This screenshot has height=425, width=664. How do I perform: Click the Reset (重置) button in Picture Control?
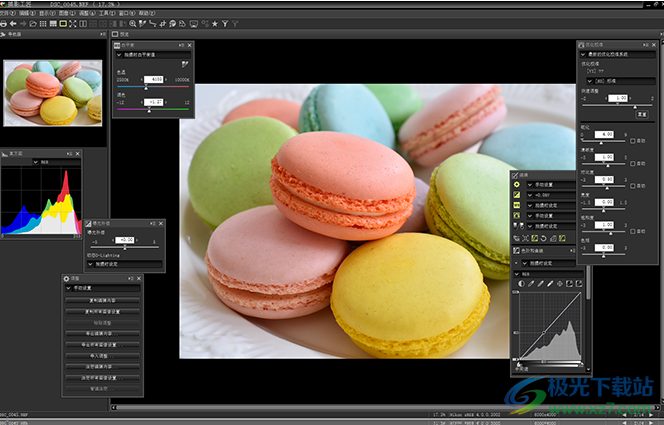point(642,114)
